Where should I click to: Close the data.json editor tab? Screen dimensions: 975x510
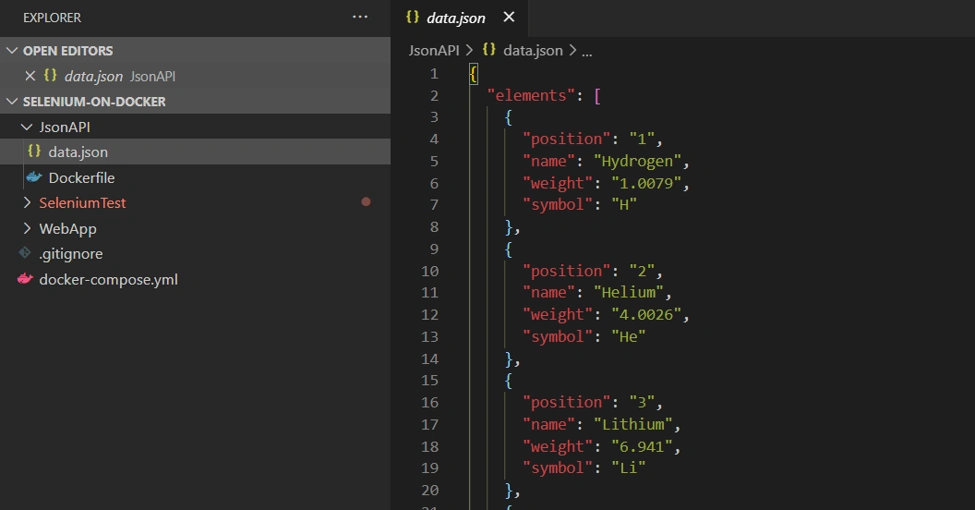pyautogui.click(x=509, y=17)
